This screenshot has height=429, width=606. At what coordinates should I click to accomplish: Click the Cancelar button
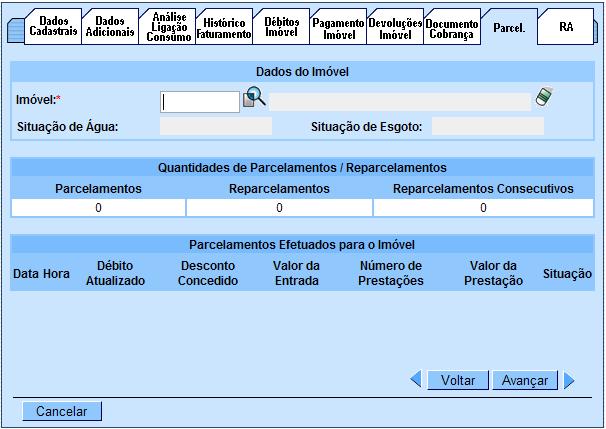point(62,411)
